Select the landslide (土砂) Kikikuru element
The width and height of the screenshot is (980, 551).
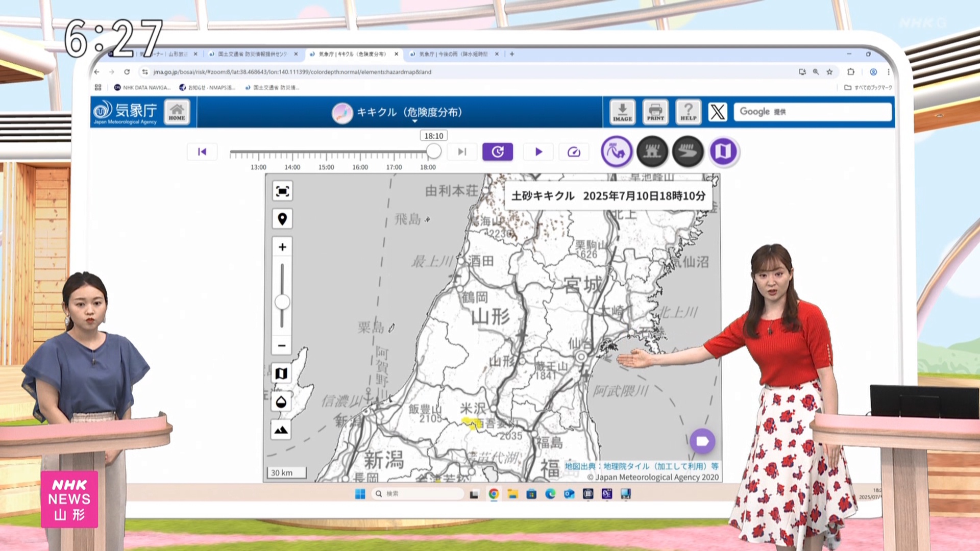tap(617, 152)
